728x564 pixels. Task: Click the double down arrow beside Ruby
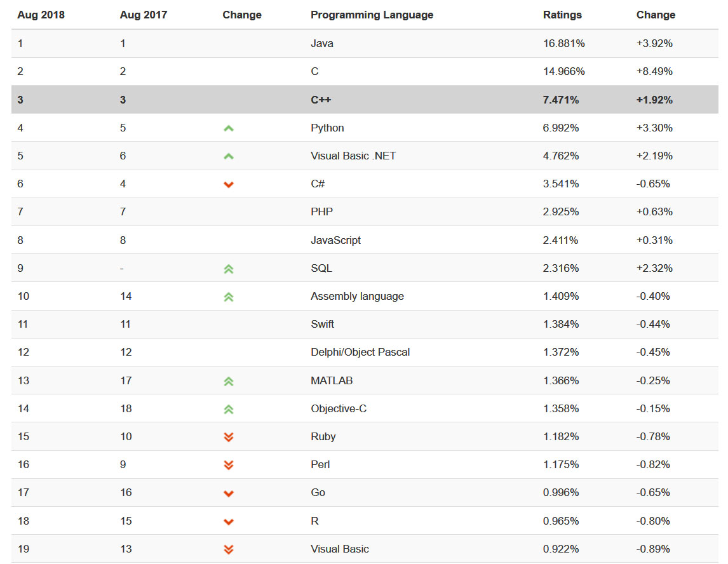tap(229, 437)
